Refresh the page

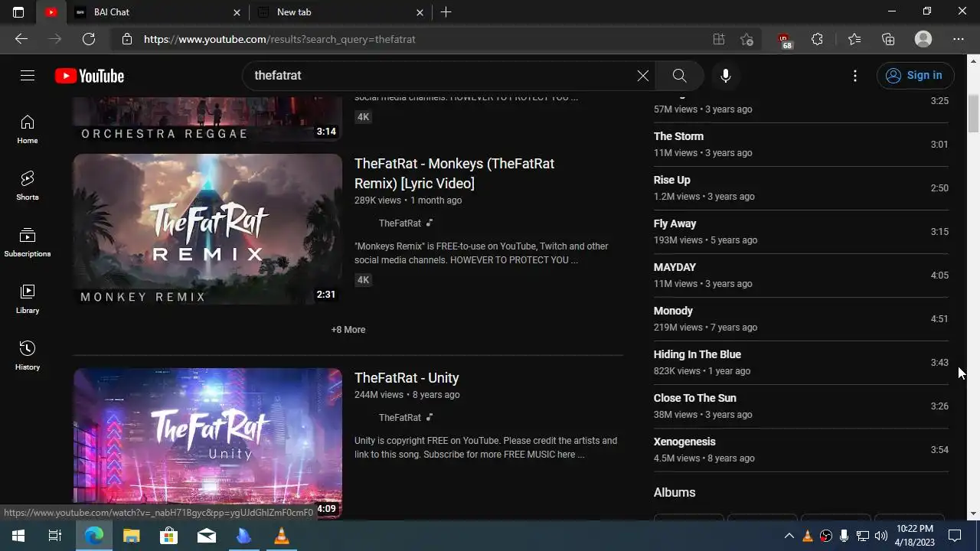coord(89,39)
